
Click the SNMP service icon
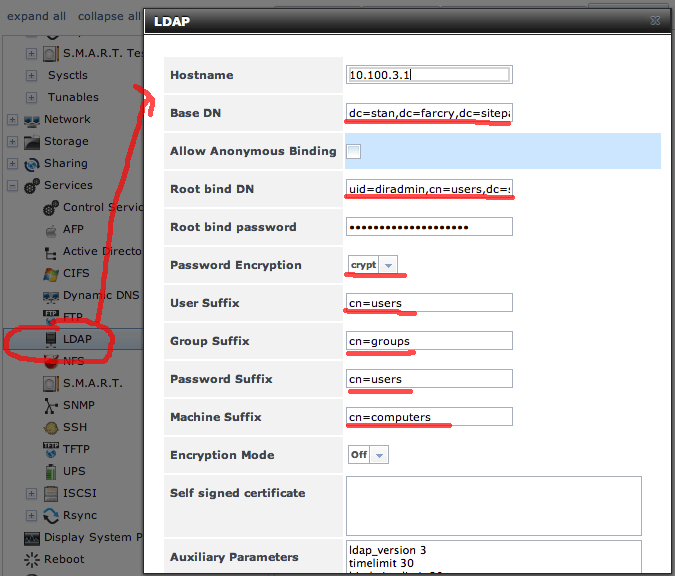click(x=51, y=405)
